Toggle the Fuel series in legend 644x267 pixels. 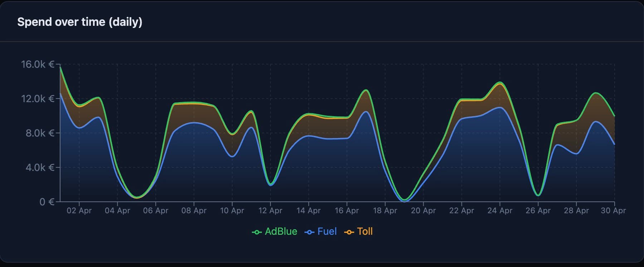(321, 232)
